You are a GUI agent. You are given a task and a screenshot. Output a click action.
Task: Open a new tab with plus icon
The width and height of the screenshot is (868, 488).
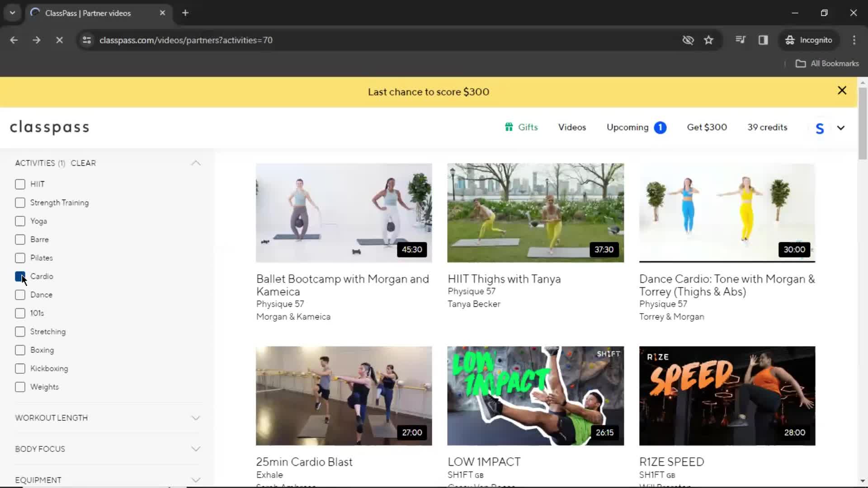click(185, 13)
